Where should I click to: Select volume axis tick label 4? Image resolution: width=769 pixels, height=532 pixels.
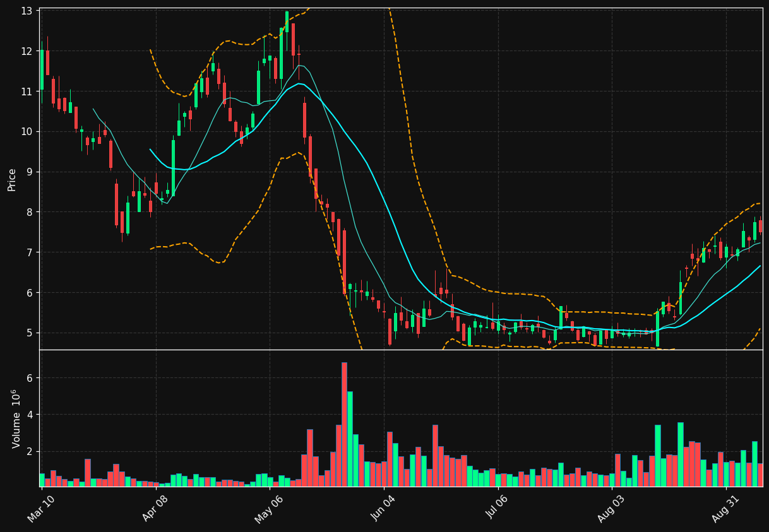point(30,415)
